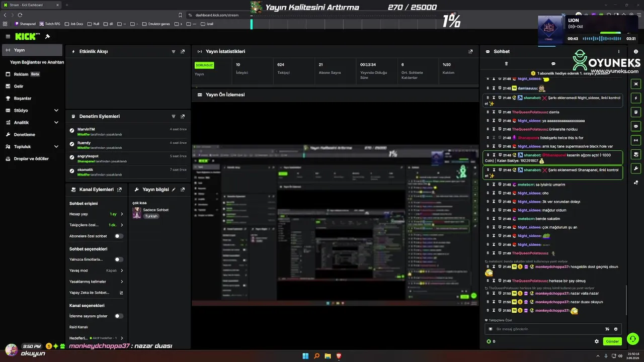644x362 pixels.
Task: Click the lightning quick-action icon at right
Action: pos(636,98)
